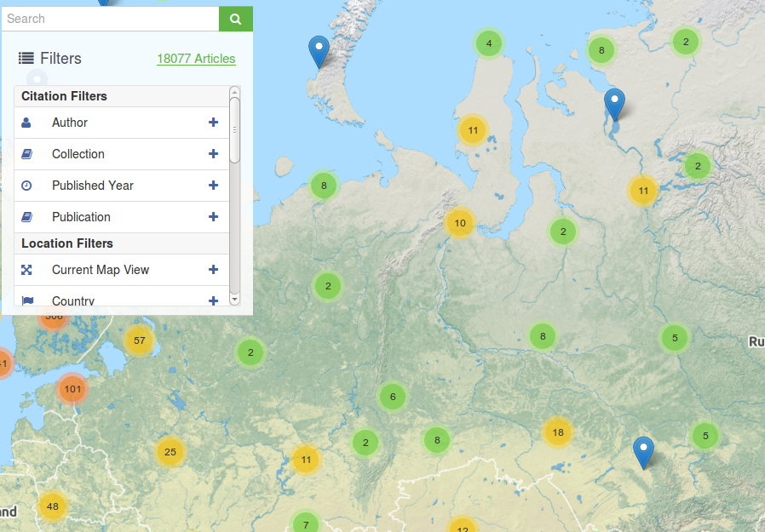
Task: Click the Collection book icon
Action: [26, 154]
